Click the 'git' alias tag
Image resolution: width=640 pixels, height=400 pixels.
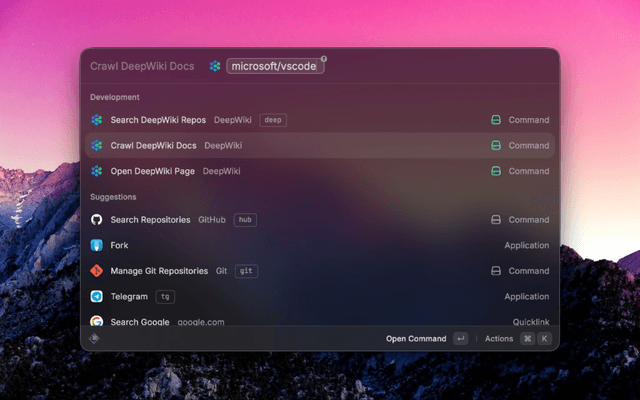click(x=247, y=271)
